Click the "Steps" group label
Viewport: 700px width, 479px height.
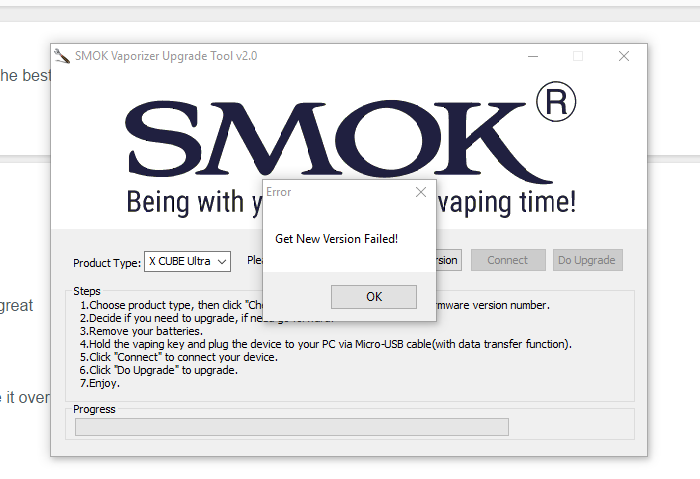point(87,291)
